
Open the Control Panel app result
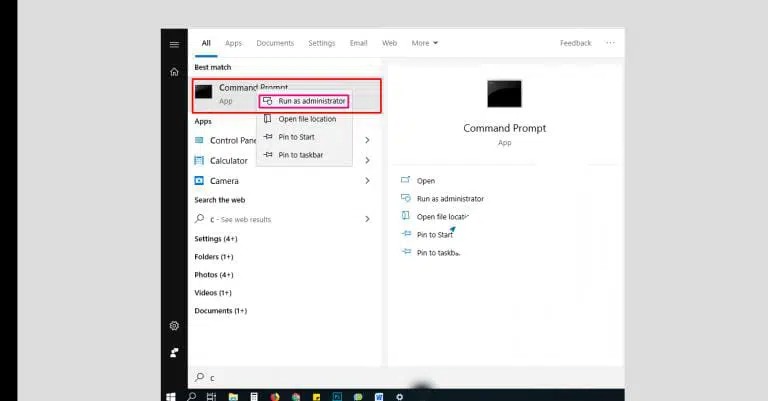click(225, 141)
